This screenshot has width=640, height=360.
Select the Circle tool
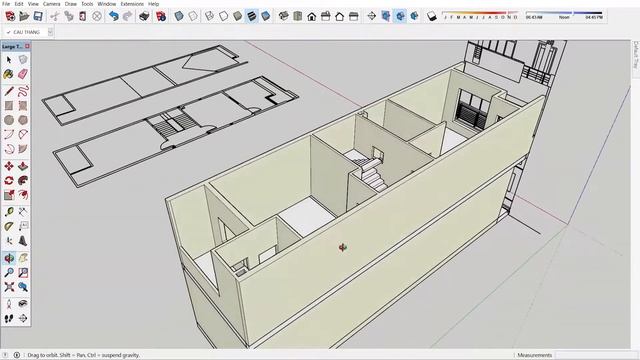coord(9,120)
